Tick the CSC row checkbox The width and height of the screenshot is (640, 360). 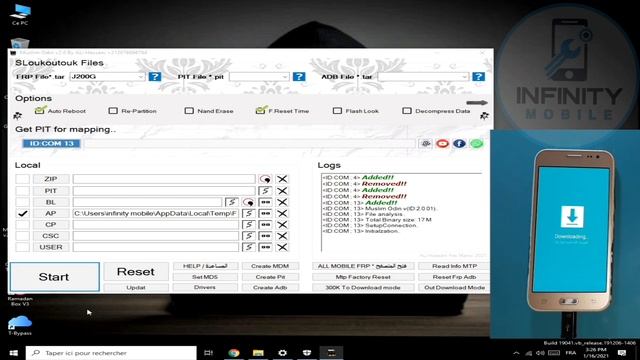click(22, 236)
